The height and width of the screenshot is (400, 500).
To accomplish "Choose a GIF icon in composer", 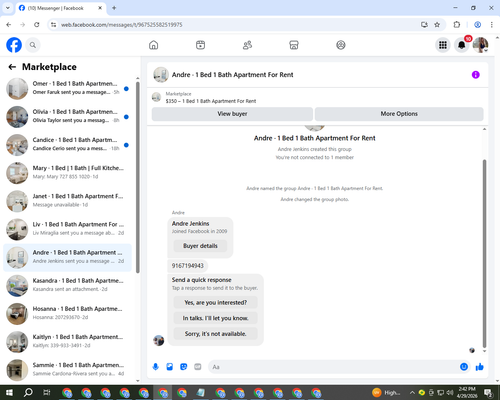I will [198, 367].
